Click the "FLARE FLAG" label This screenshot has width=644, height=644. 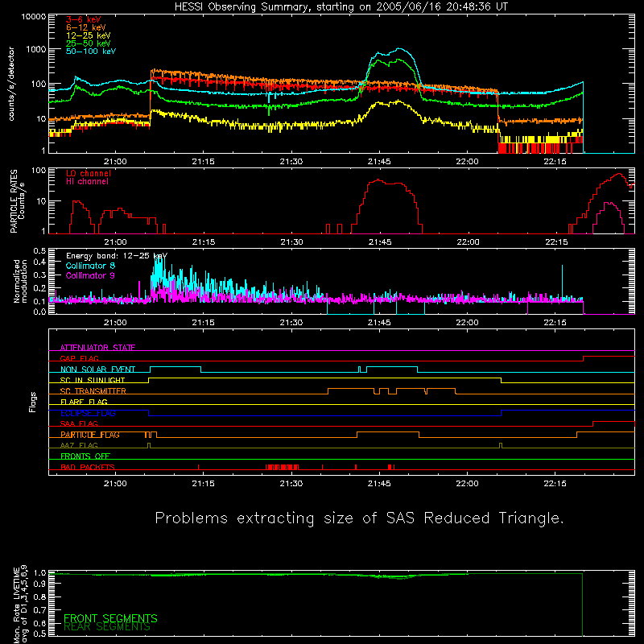click(x=84, y=402)
